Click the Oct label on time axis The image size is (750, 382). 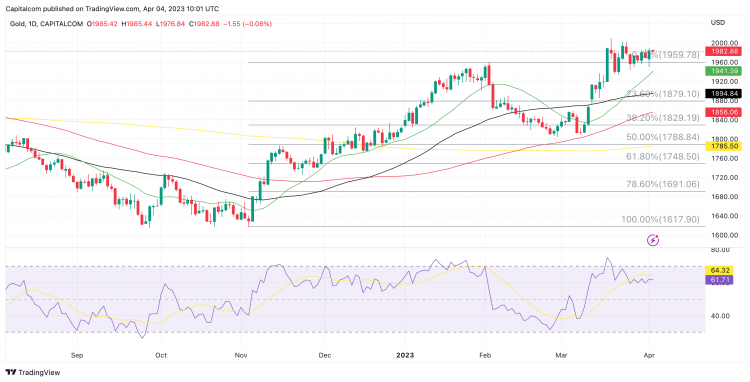pyautogui.click(x=161, y=356)
